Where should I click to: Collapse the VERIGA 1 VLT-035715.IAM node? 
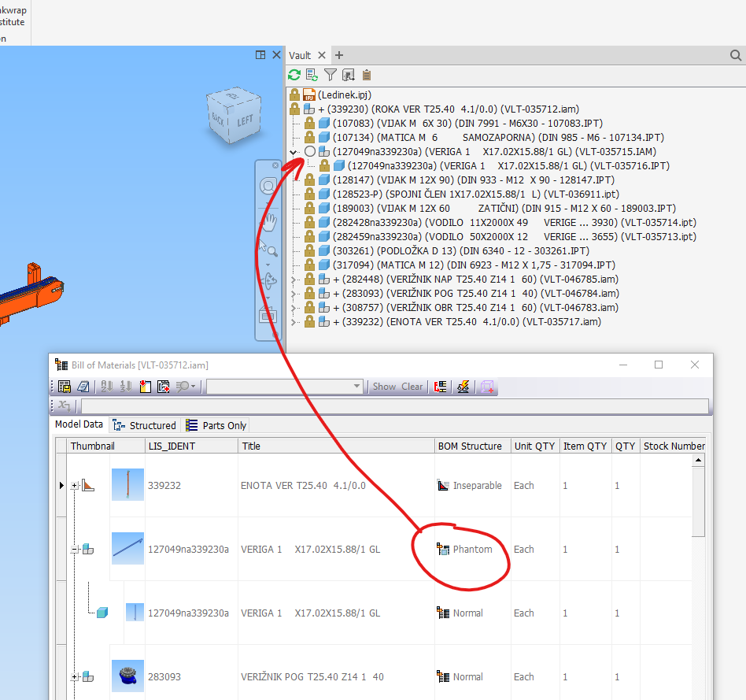294,150
